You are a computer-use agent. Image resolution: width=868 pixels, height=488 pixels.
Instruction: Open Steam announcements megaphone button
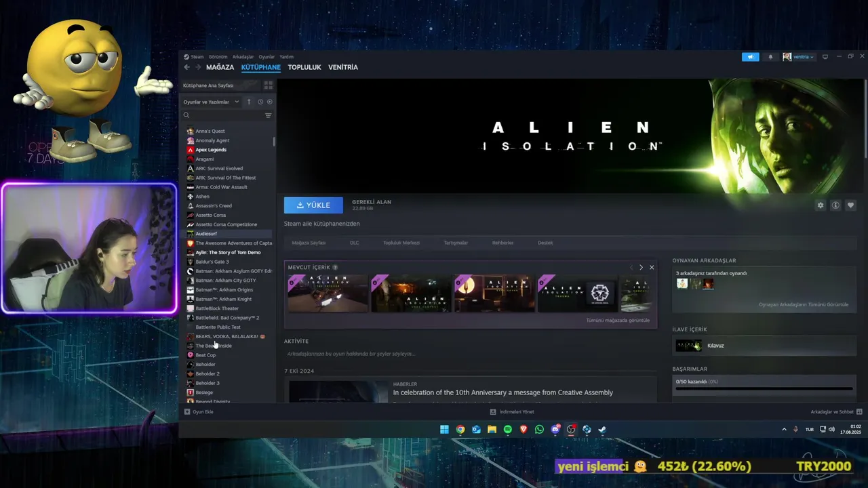750,57
